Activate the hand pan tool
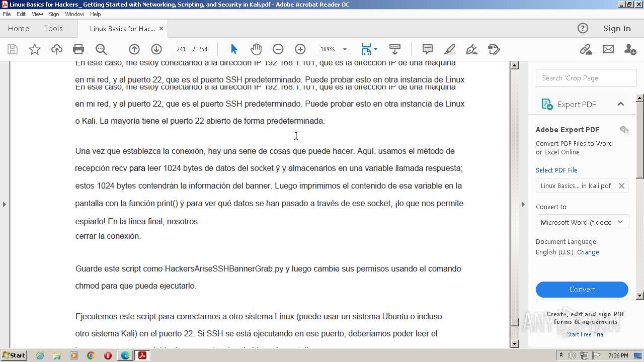Viewport: 644px width, 362px height. (x=256, y=49)
